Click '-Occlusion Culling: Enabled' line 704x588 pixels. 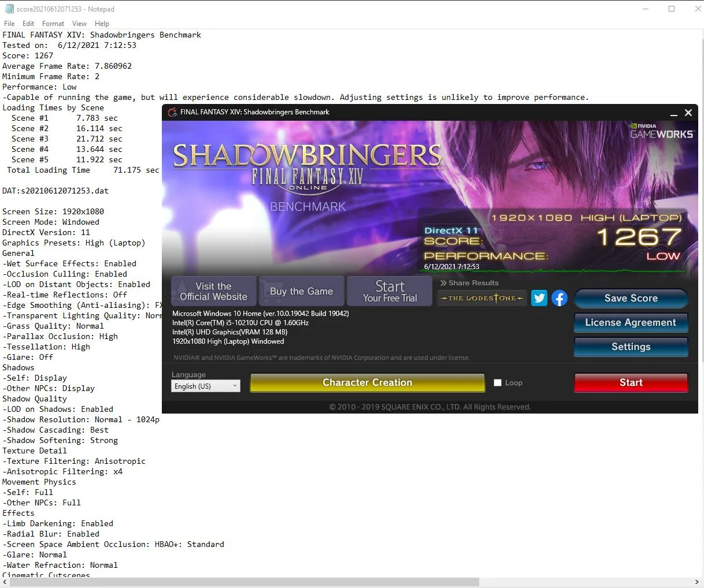[x=65, y=274]
